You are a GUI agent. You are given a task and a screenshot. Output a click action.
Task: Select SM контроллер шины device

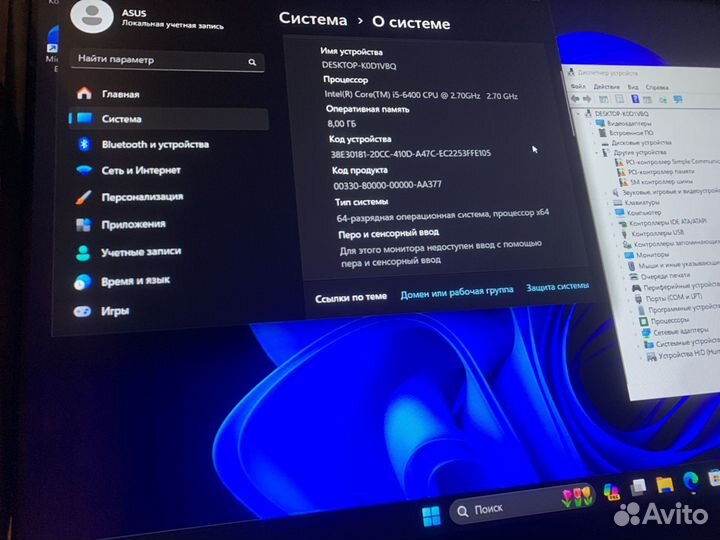660,182
